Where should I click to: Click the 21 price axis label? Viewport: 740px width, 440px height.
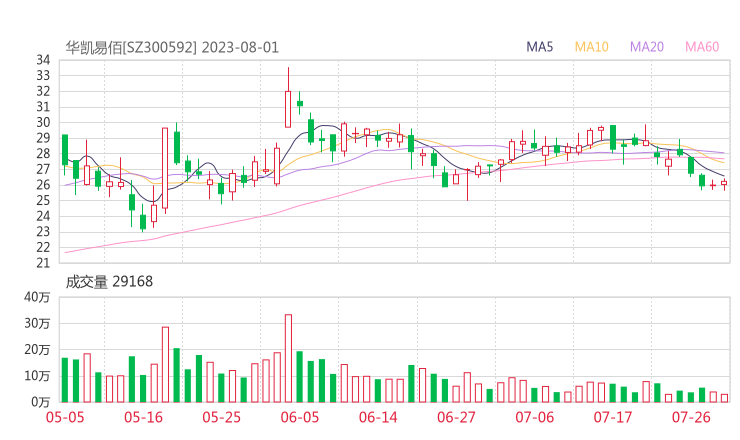pyautogui.click(x=43, y=263)
